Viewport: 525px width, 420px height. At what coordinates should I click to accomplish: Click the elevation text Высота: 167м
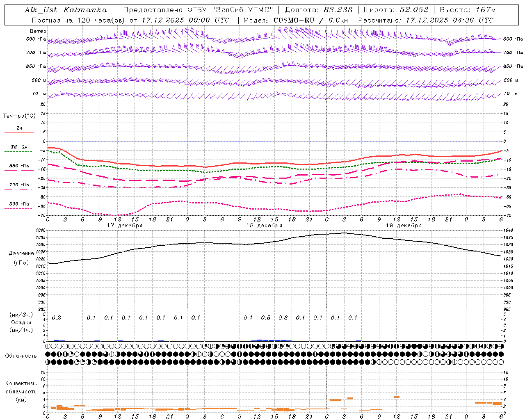click(x=468, y=10)
